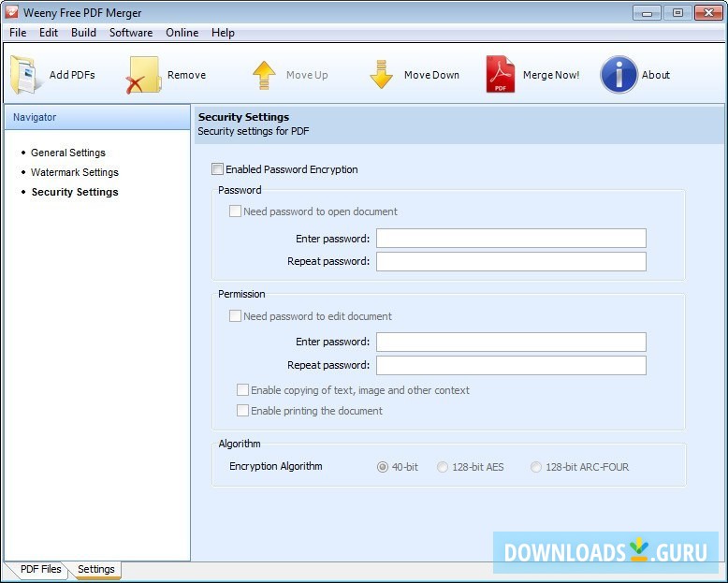
Task: Focus the Permission Enter password field
Action: click(511, 343)
